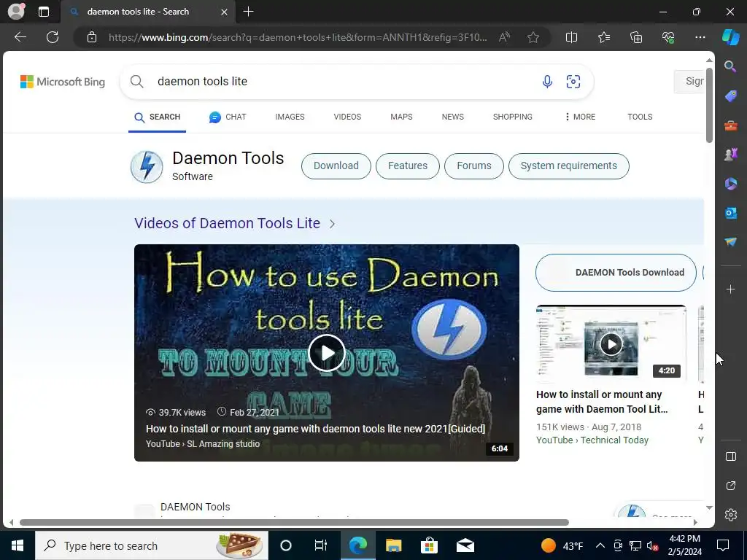The height and width of the screenshot is (560, 747).
Task: Click DAEMON Tools Download chip
Action: pos(616,273)
